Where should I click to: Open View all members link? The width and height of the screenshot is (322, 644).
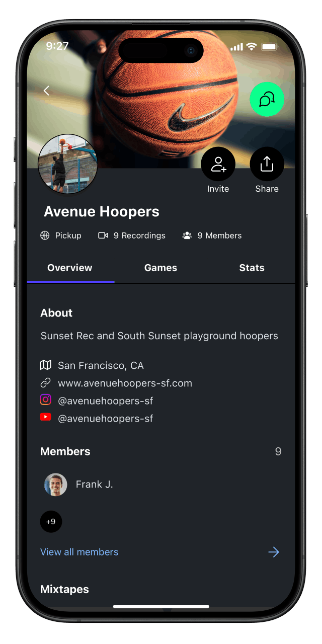pyautogui.click(x=79, y=552)
